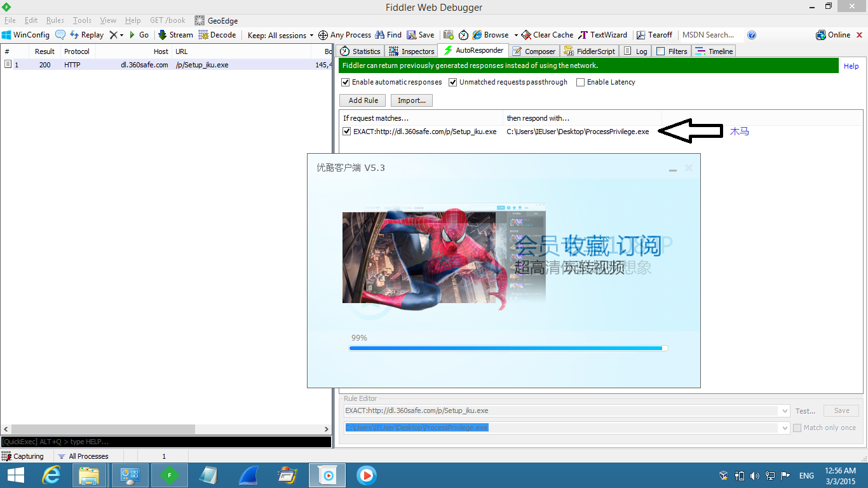Open Internet Explorer from the taskbar
The width and height of the screenshot is (868, 488).
click(51, 475)
